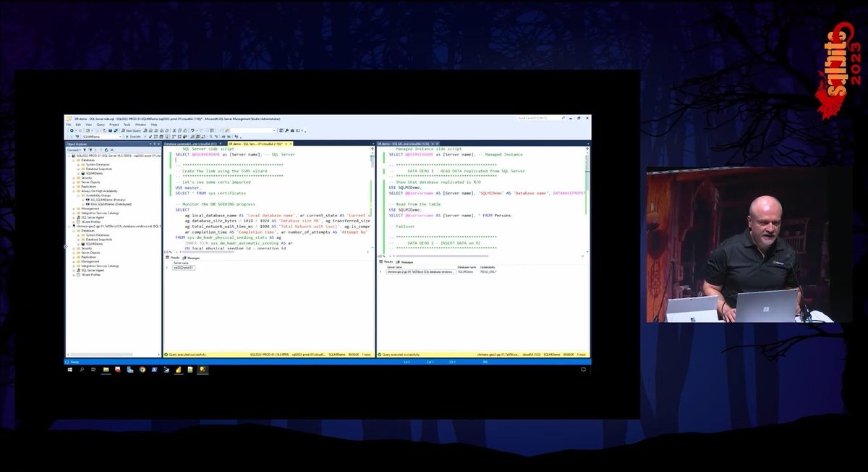Close the yellow DR demo SQL Server tab

[x=291, y=143]
